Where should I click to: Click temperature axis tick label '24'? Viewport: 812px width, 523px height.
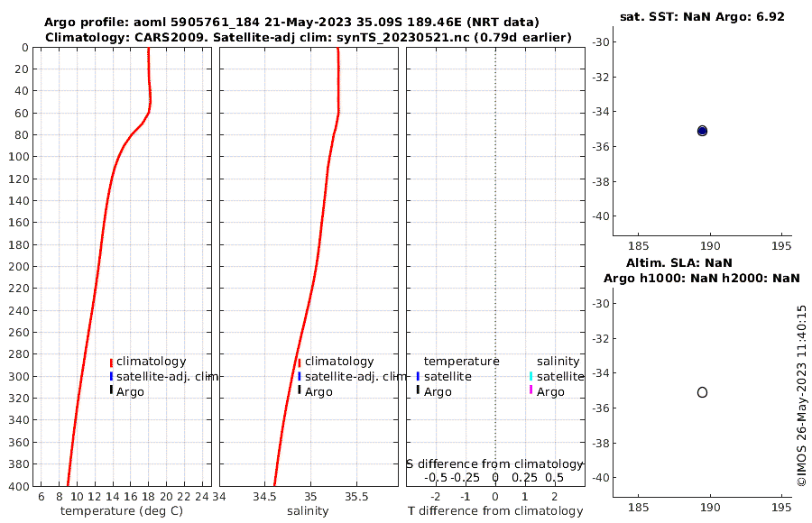coord(201,497)
